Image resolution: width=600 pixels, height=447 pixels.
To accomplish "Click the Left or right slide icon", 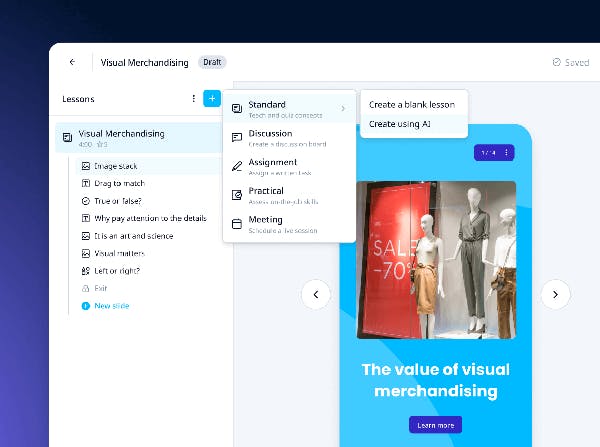I will point(86,271).
